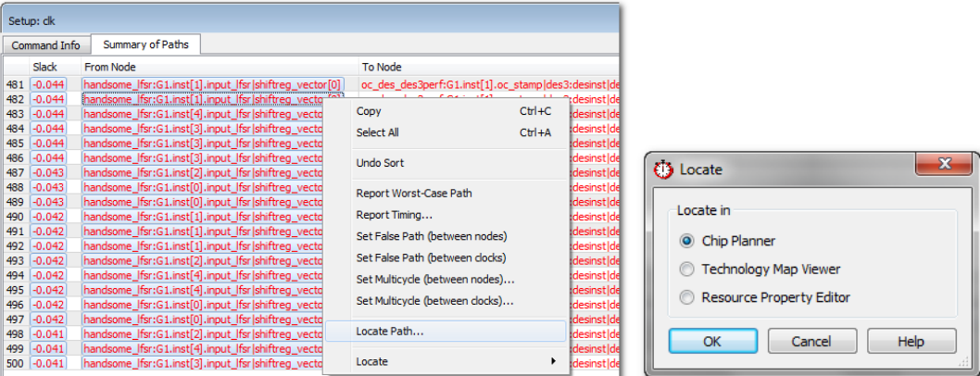Switch to the Summary of Paths tab
Screen dimensions: 980x376
coord(145,44)
